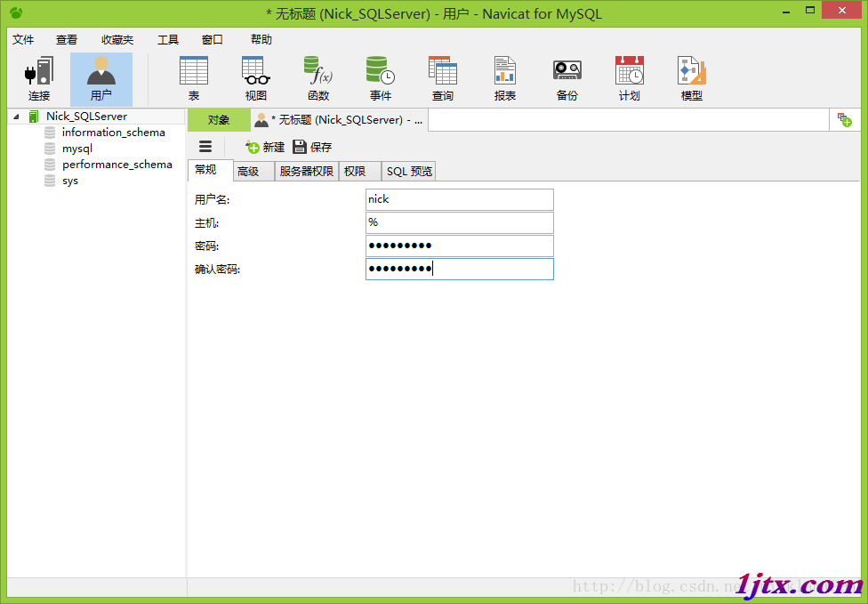Click the Nick_SQLServer connection icon
This screenshot has height=604, width=868.
pyautogui.click(x=34, y=117)
